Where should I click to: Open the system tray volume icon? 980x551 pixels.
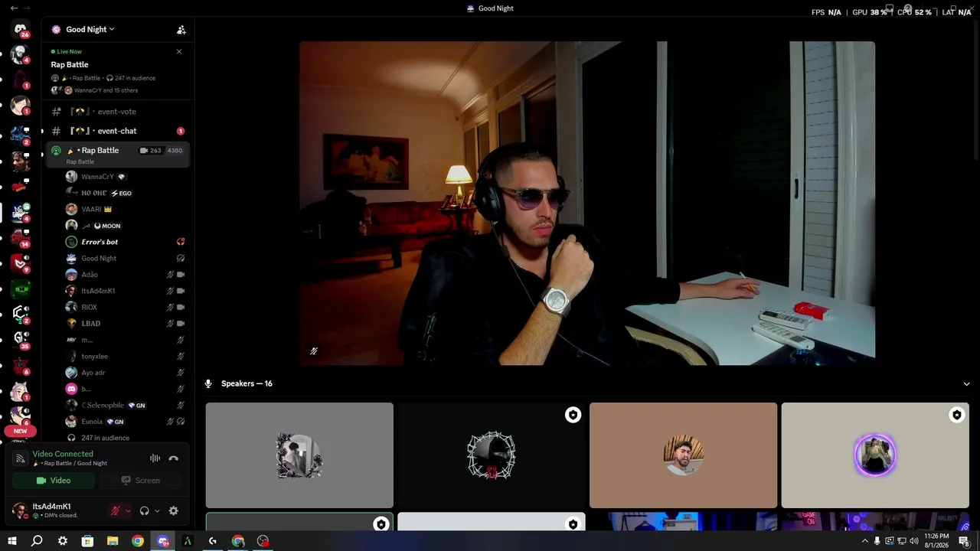[x=913, y=541]
